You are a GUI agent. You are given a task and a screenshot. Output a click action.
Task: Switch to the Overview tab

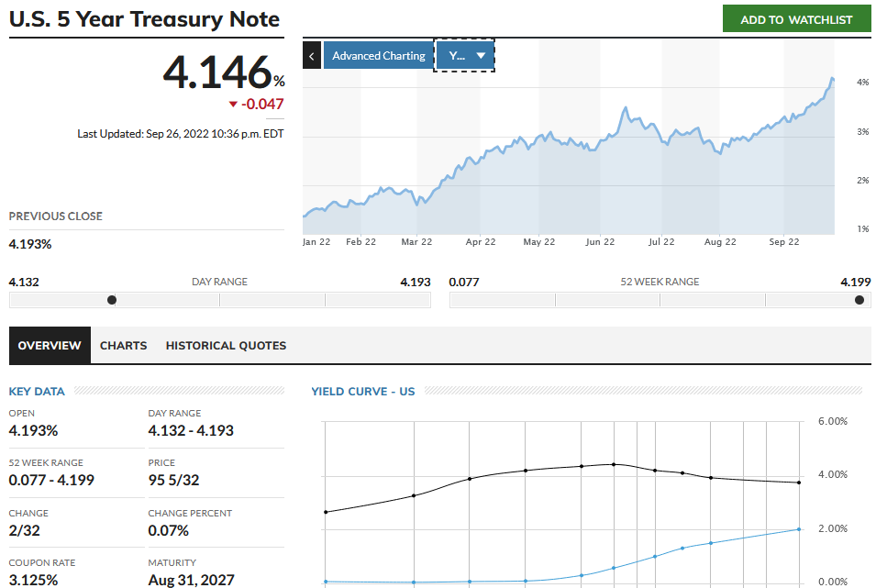click(50, 346)
